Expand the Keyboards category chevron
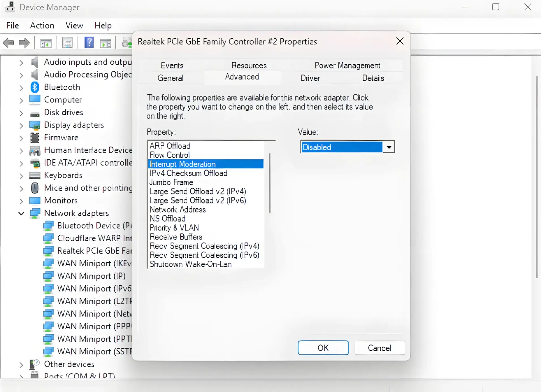This screenshot has height=392, width=541. point(21,176)
